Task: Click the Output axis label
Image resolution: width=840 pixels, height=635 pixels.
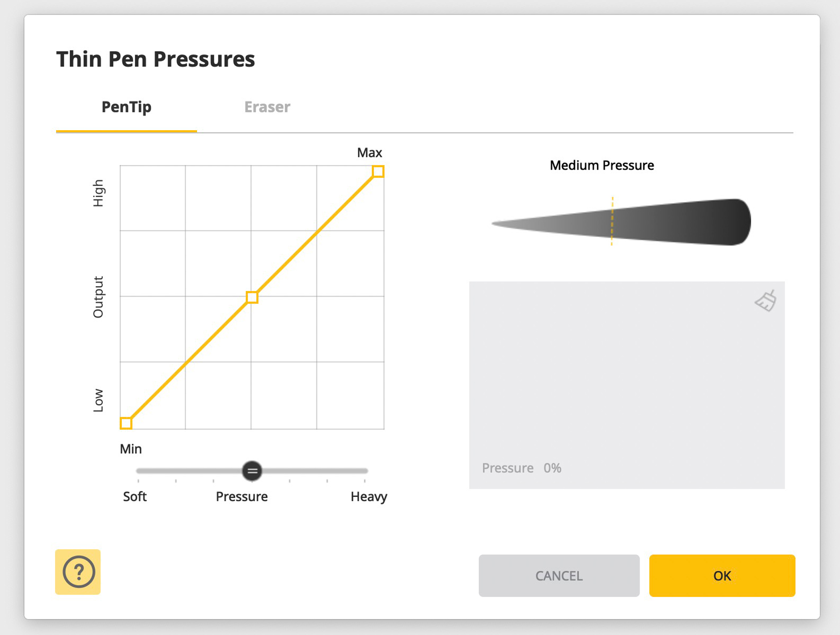Action: 98,297
